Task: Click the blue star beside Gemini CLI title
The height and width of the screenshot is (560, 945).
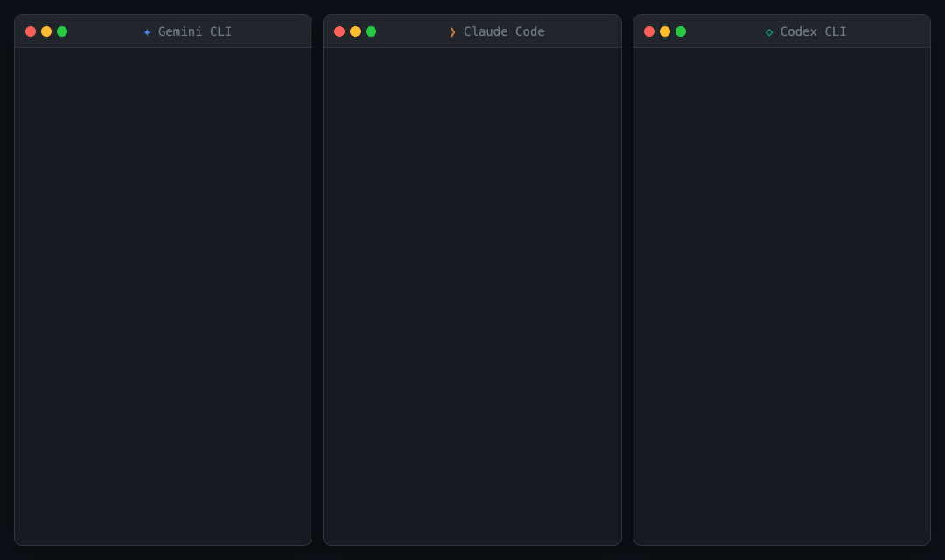Action: 146,31
